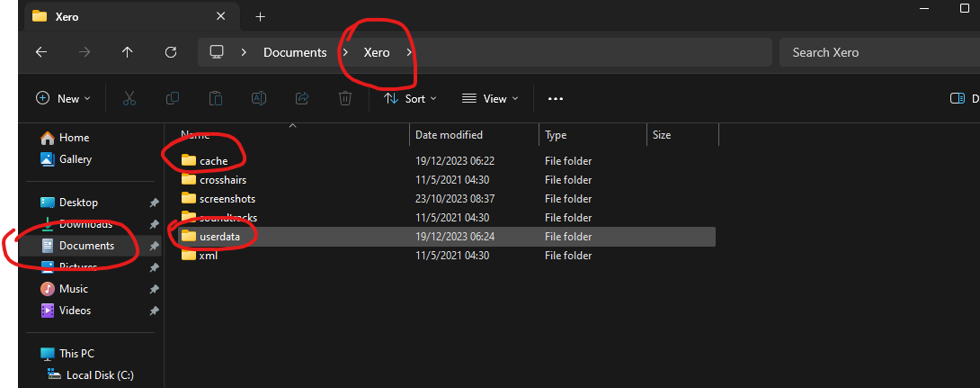Click Documents in the address breadcrumb

[x=295, y=52]
